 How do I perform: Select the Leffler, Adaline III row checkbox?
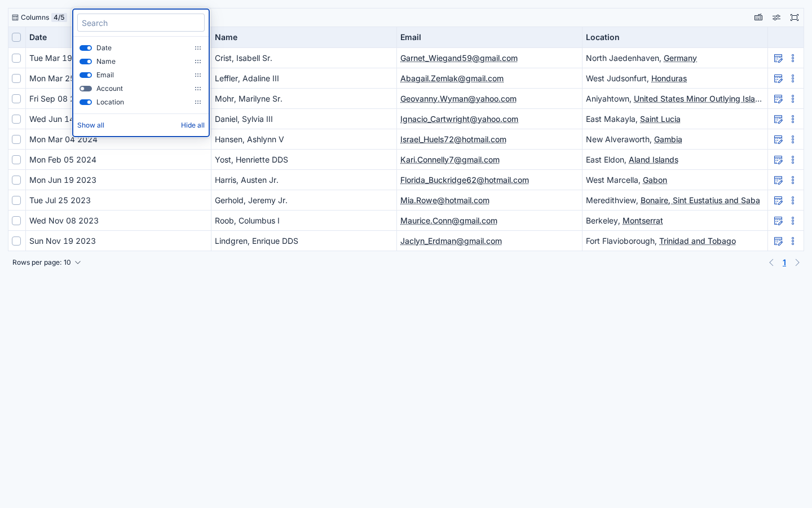click(16, 78)
